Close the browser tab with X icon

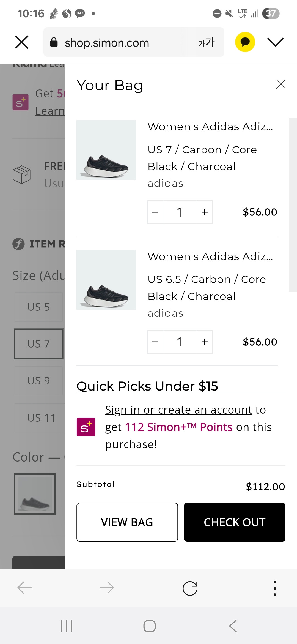click(x=22, y=42)
